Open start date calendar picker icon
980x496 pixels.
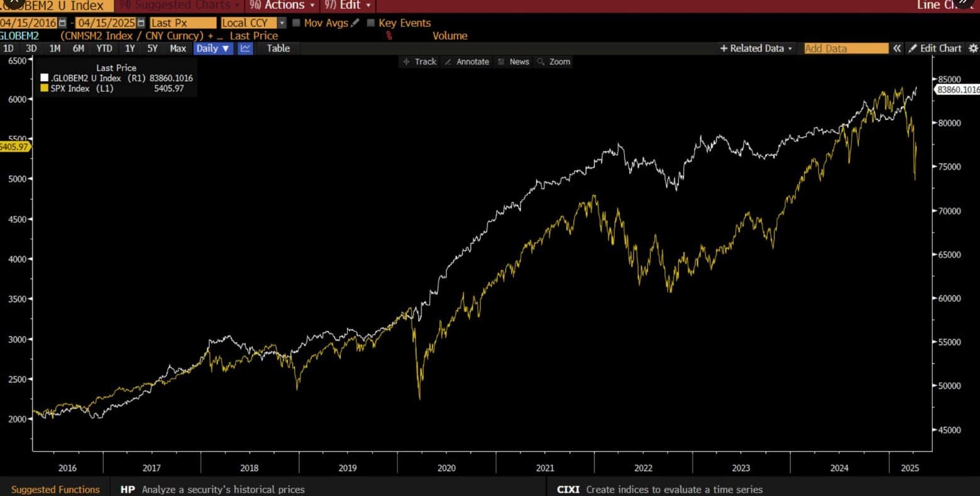click(x=62, y=23)
